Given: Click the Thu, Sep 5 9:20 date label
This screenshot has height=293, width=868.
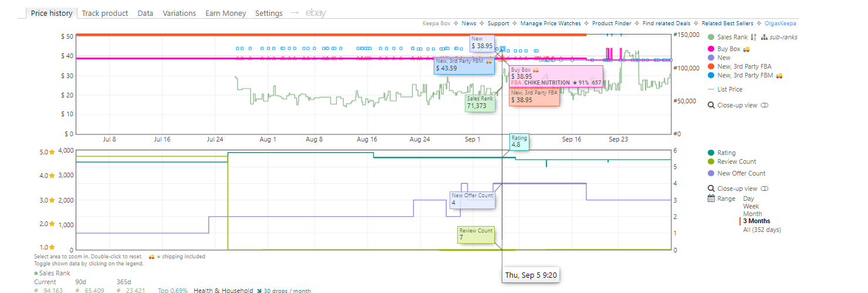Looking at the screenshot, I should click(x=531, y=275).
